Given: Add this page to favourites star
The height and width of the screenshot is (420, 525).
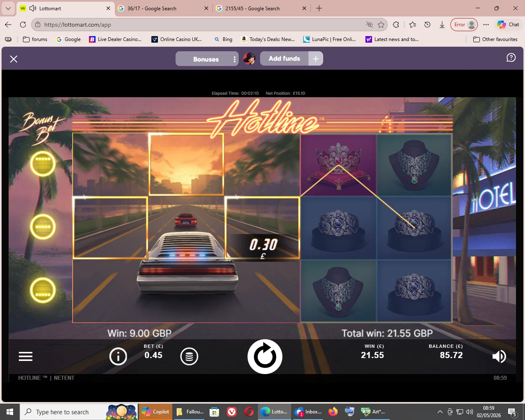Looking at the screenshot, I should (x=381, y=25).
